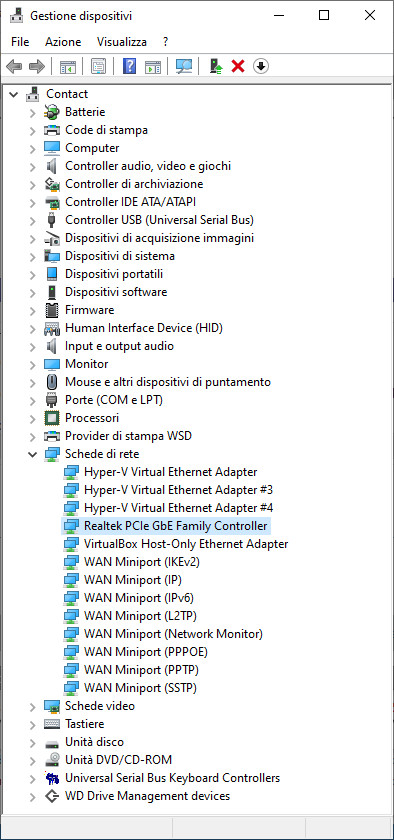Expand the Input e output audio category
The width and height of the screenshot is (394, 840).
(x=33, y=347)
